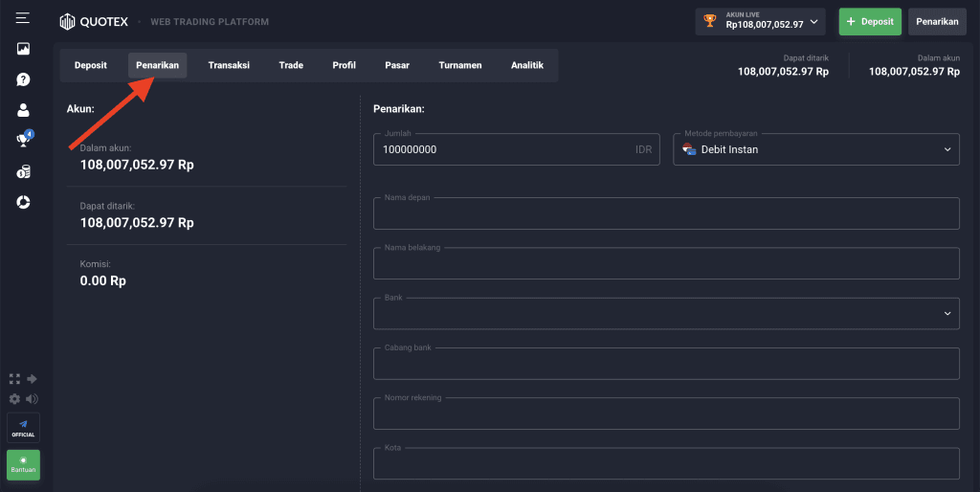Click the green Deposit button in the header

click(x=870, y=22)
